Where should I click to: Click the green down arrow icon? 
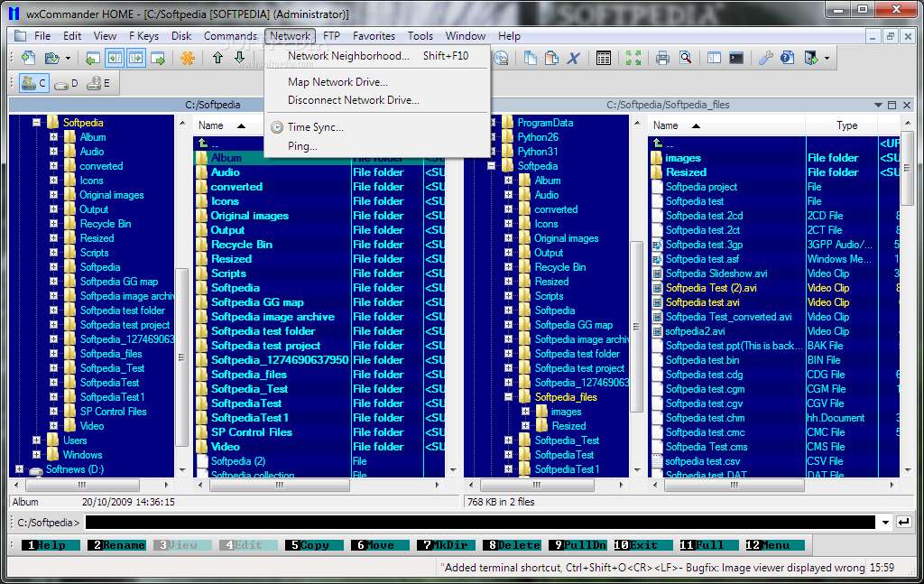tap(239, 58)
